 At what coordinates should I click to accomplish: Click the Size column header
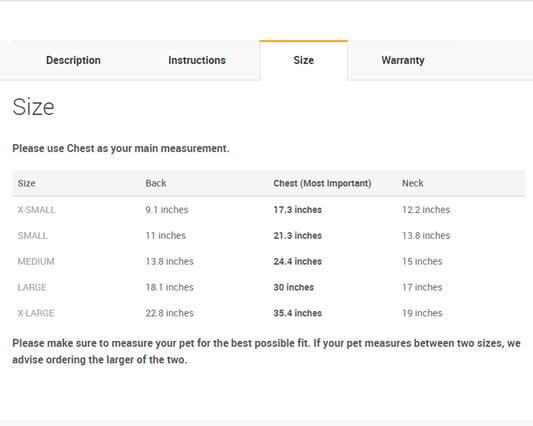coord(27,183)
